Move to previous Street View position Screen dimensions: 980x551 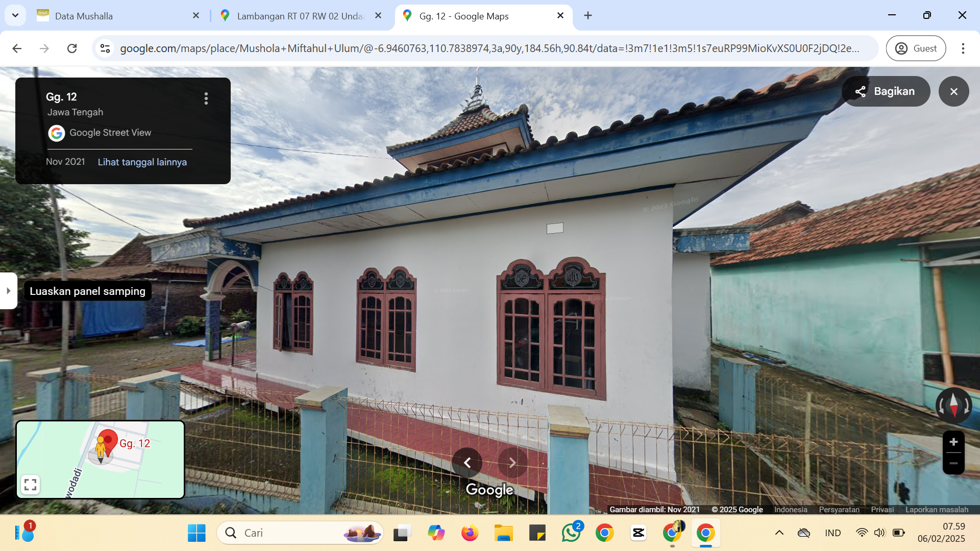[x=467, y=463]
